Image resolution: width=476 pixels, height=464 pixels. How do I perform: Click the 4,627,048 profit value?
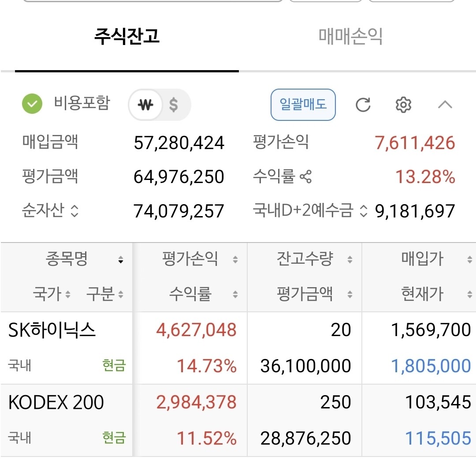(197, 330)
